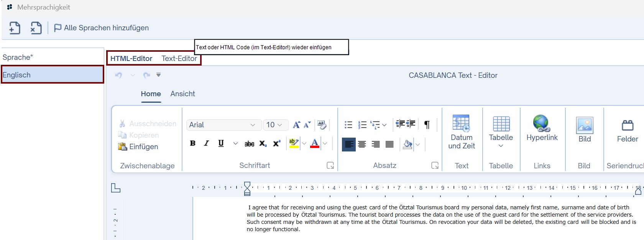Click Einfügen paste button

tap(138, 146)
